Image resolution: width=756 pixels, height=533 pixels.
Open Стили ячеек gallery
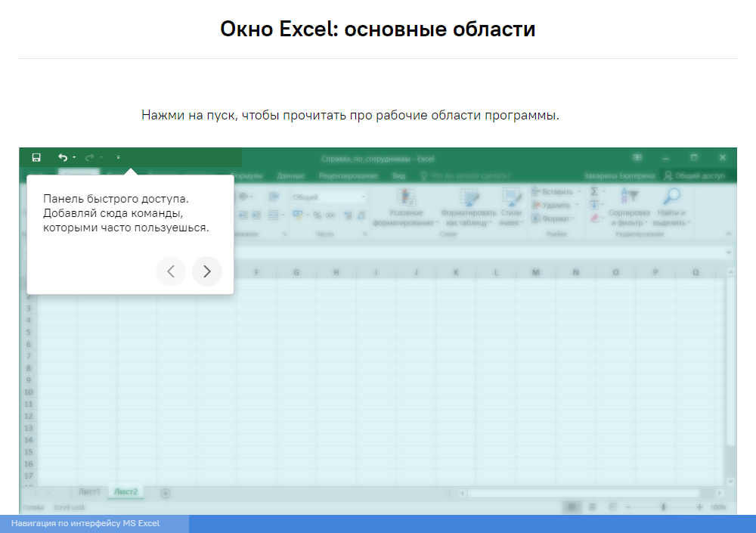click(x=511, y=198)
